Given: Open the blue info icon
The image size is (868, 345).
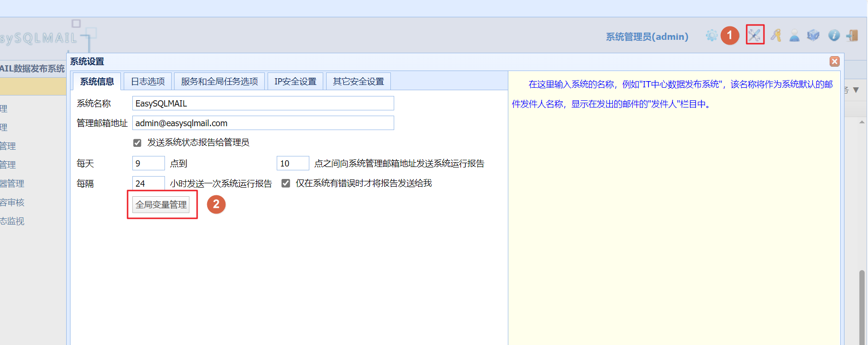Looking at the screenshot, I should [834, 35].
